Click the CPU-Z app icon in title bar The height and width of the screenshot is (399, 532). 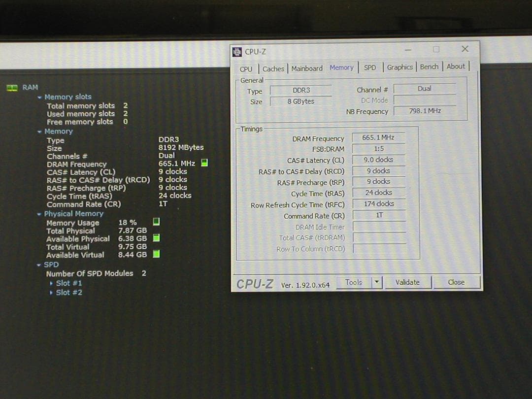pos(237,52)
